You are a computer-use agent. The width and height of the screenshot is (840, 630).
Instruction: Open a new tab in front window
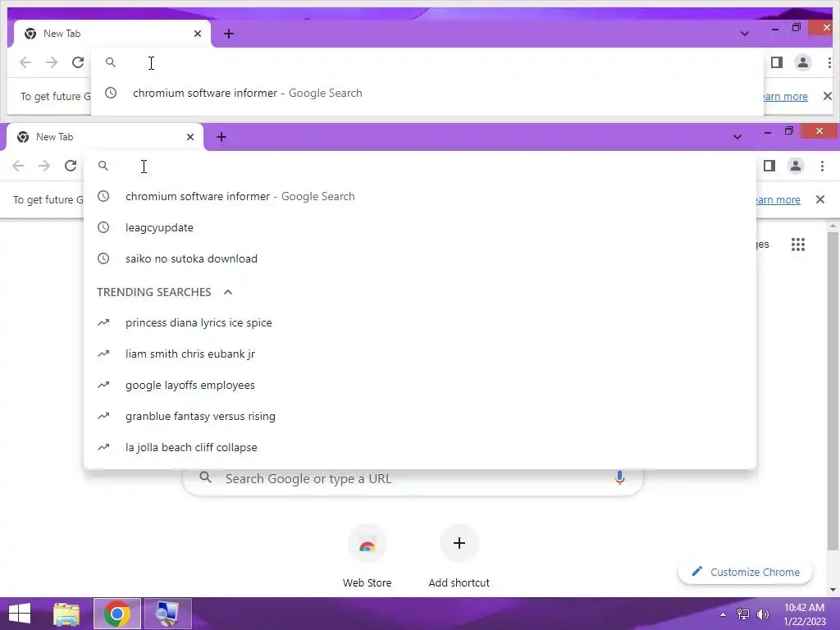(x=221, y=137)
